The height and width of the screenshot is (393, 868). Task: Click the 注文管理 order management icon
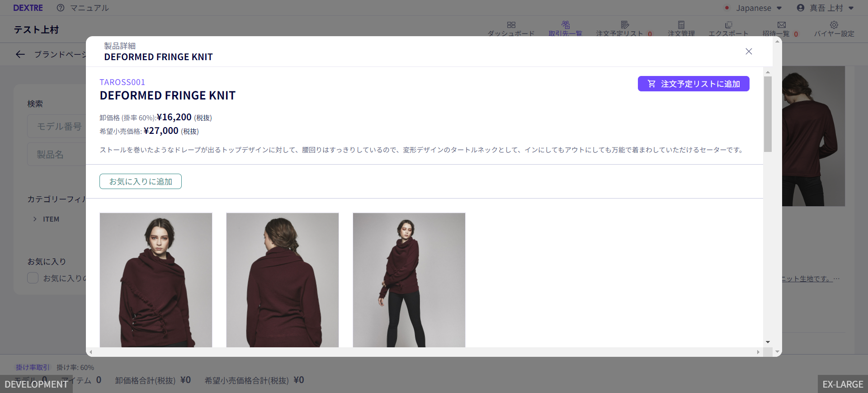coord(681,25)
